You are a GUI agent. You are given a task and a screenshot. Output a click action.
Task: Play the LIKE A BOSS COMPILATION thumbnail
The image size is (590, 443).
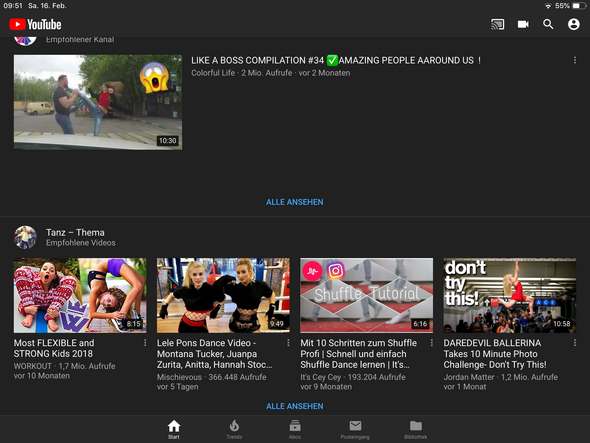click(98, 102)
